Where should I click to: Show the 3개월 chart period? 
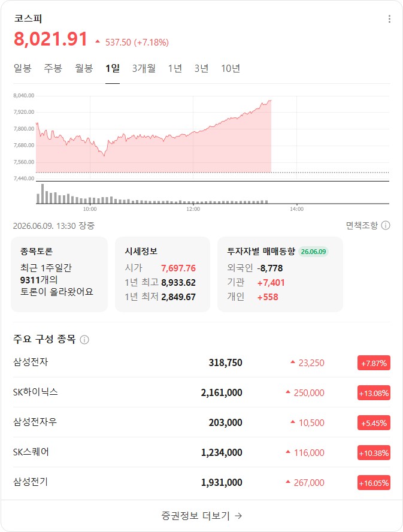click(x=144, y=68)
